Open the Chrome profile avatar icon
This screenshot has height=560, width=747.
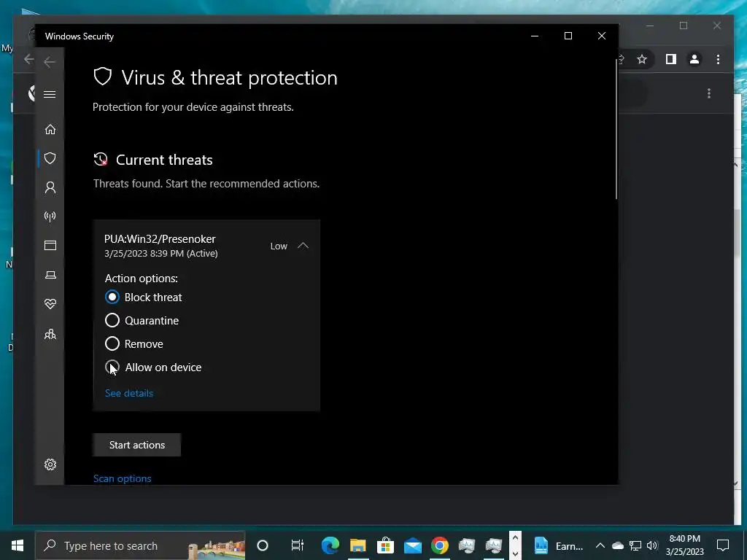[694, 59]
